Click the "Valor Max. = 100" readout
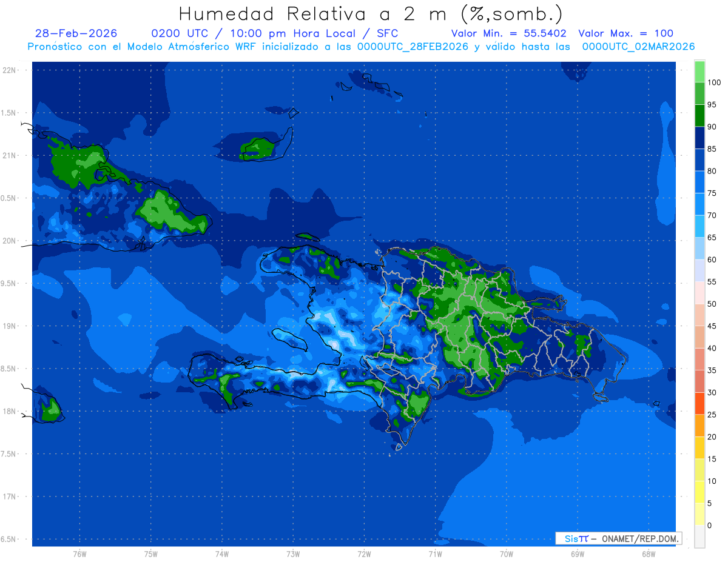Screen dimensions: 728x562 tap(626, 33)
